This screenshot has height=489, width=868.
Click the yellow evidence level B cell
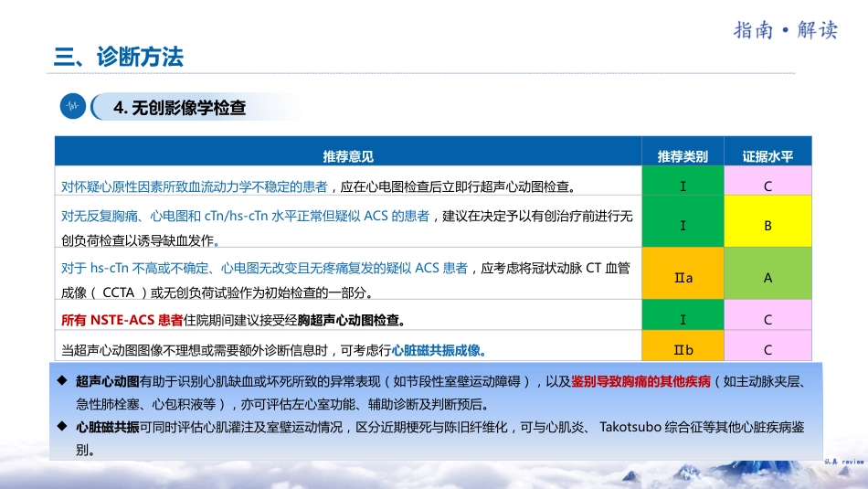(x=767, y=221)
